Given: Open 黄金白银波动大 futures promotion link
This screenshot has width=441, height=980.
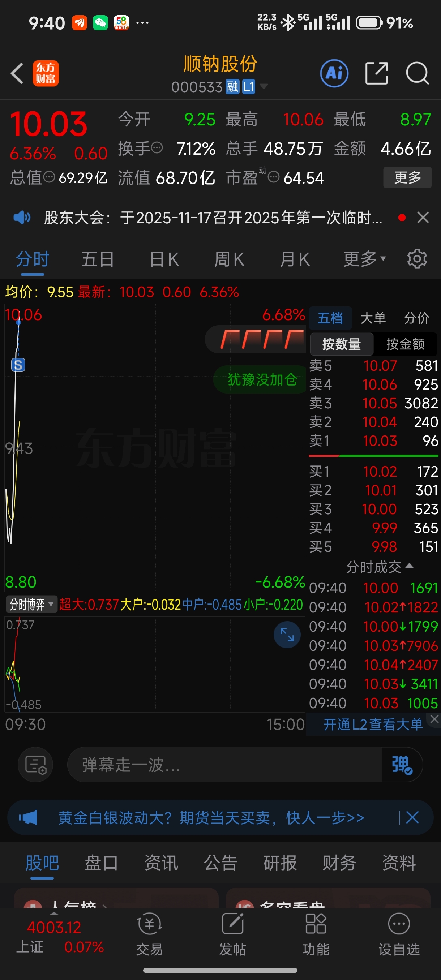Looking at the screenshot, I should [x=211, y=817].
